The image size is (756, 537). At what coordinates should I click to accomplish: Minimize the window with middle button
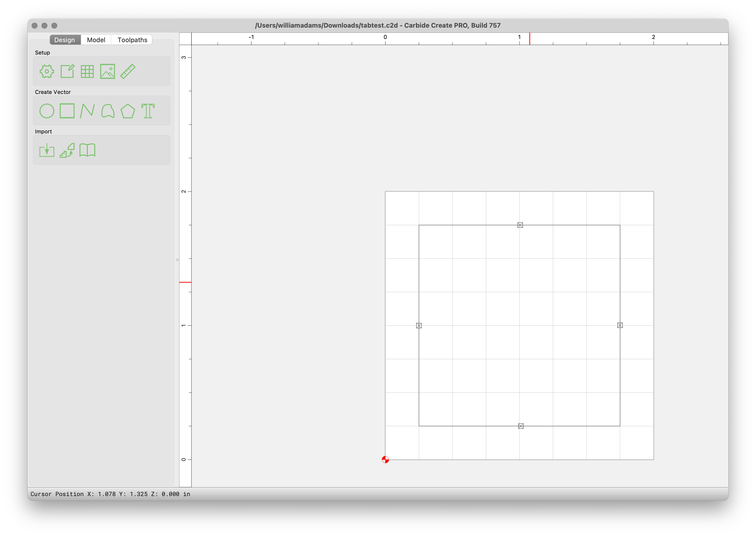coord(44,25)
